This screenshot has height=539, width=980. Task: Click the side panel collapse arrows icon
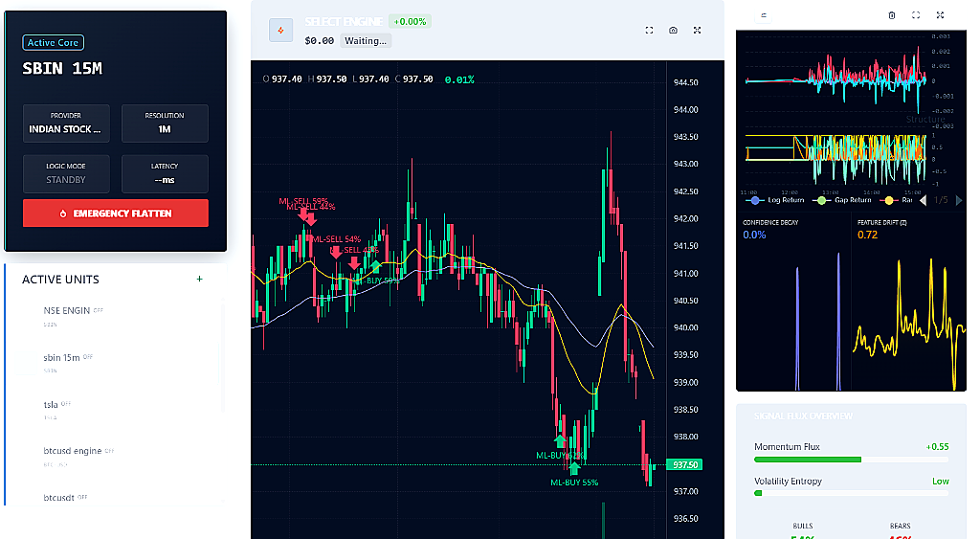[x=763, y=15]
